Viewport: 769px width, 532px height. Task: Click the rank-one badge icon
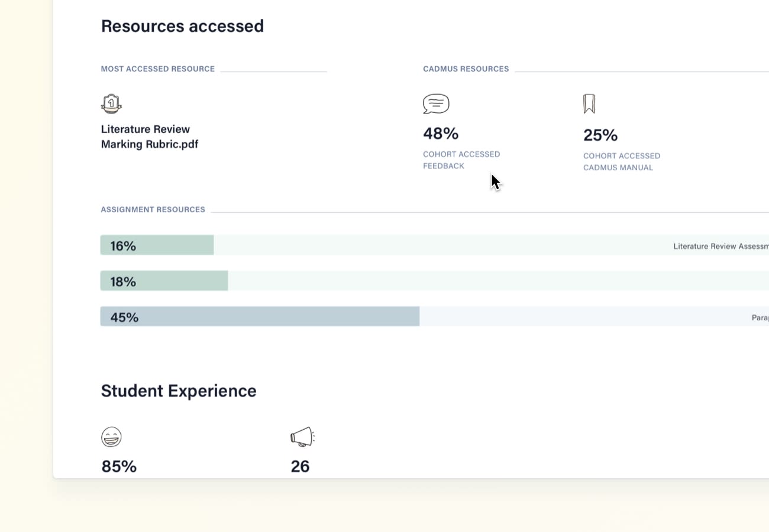pos(111,104)
